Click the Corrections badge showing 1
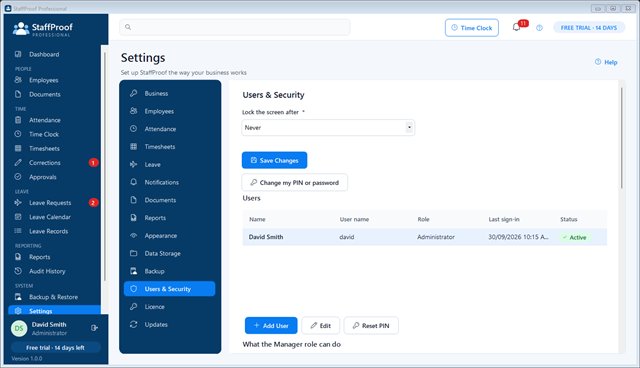This screenshot has width=640, height=368. (93, 162)
